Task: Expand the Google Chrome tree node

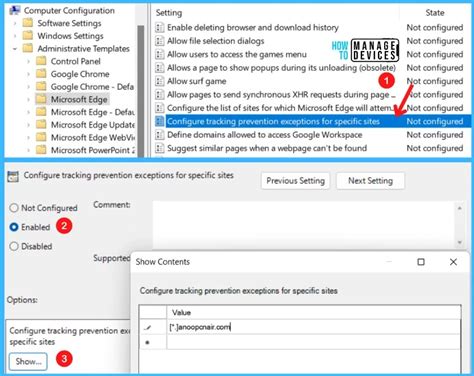Action: coord(28,74)
